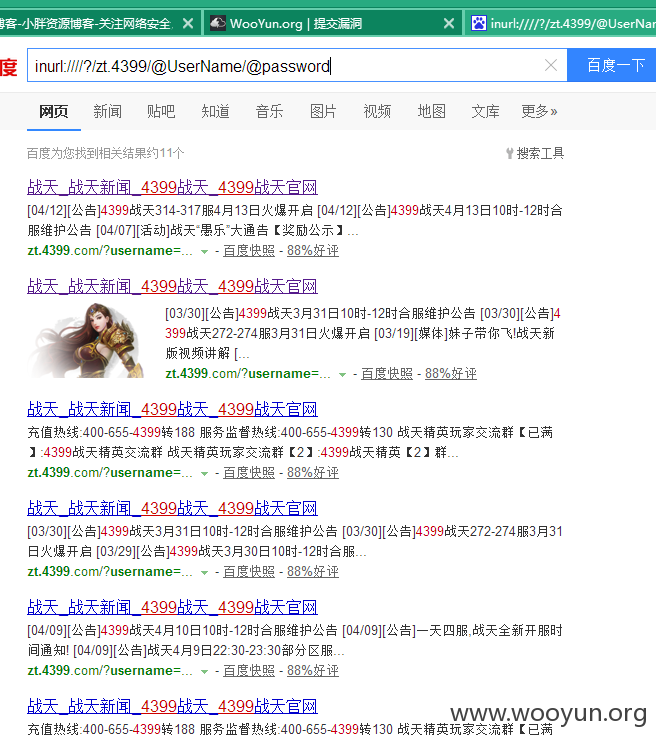Clear the search box with X icon
This screenshot has height=742, width=656.
point(550,65)
